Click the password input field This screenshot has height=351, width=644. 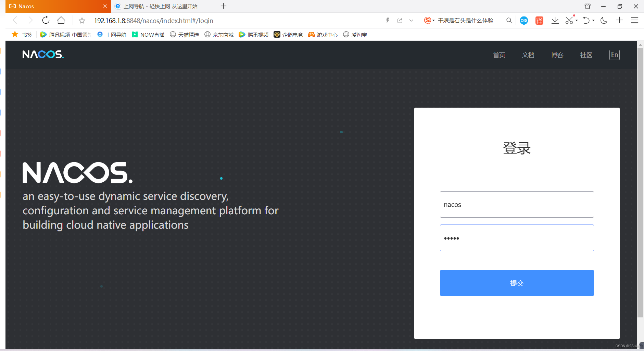click(517, 238)
